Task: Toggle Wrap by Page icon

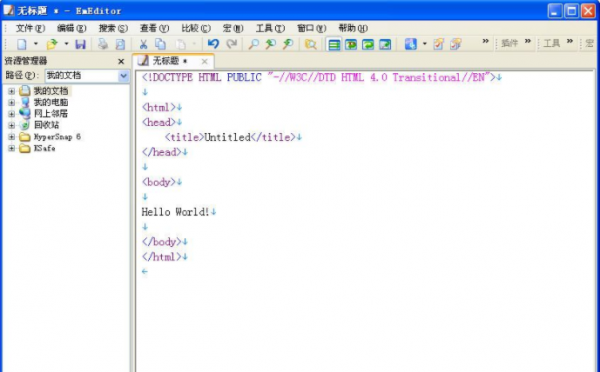Action: [x=385, y=45]
